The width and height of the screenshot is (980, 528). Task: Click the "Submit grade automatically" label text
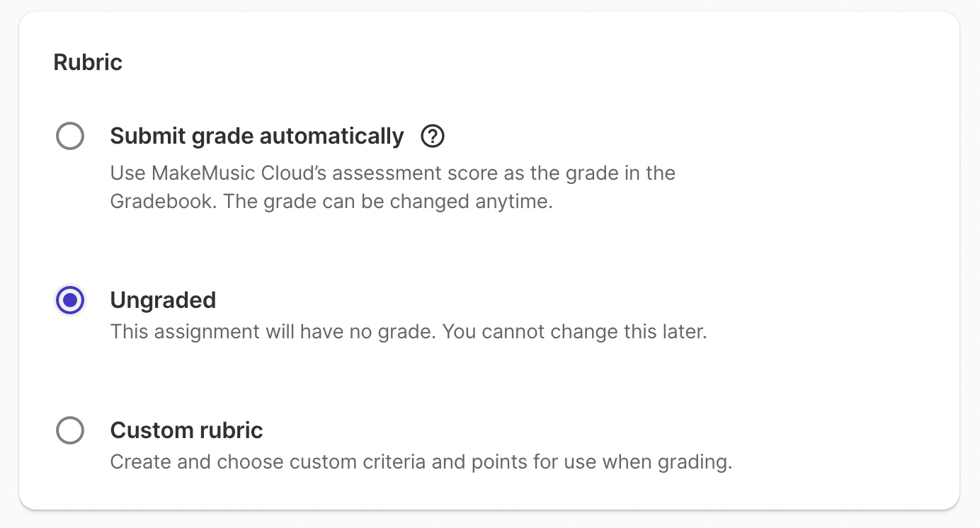pyautogui.click(x=256, y=136)
